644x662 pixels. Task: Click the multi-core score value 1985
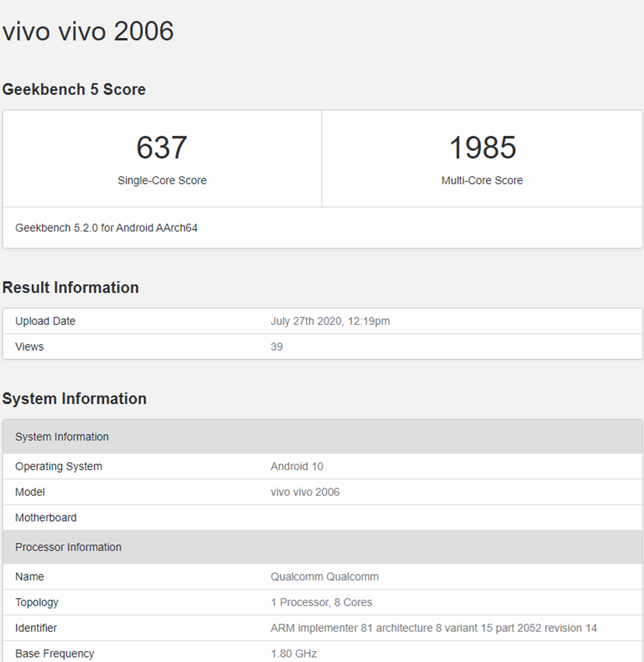tap(483, 148)
